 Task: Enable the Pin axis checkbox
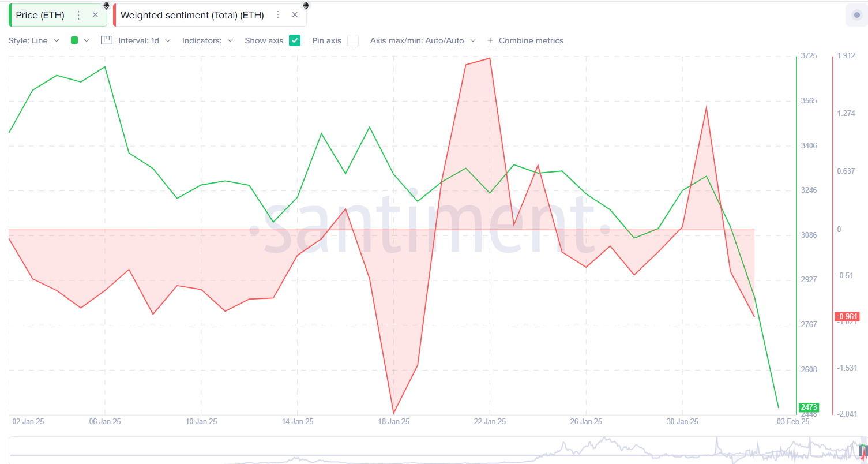coord(353,40)
